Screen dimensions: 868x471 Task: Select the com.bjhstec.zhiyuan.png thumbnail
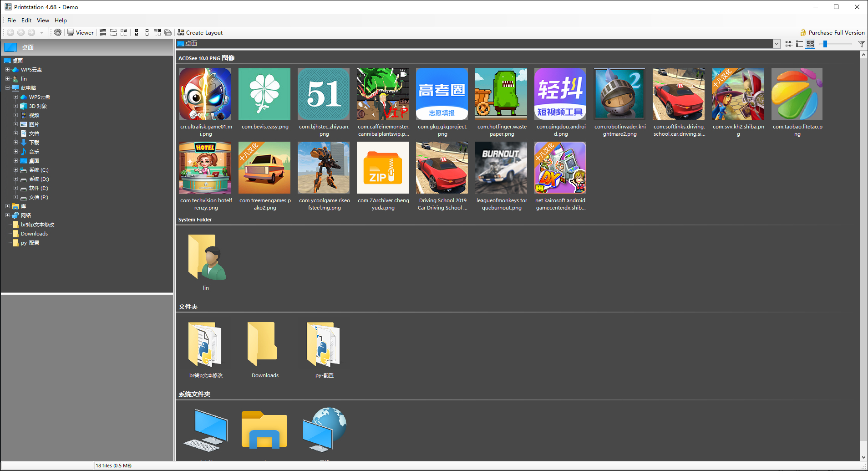click(x=324, y=94)
